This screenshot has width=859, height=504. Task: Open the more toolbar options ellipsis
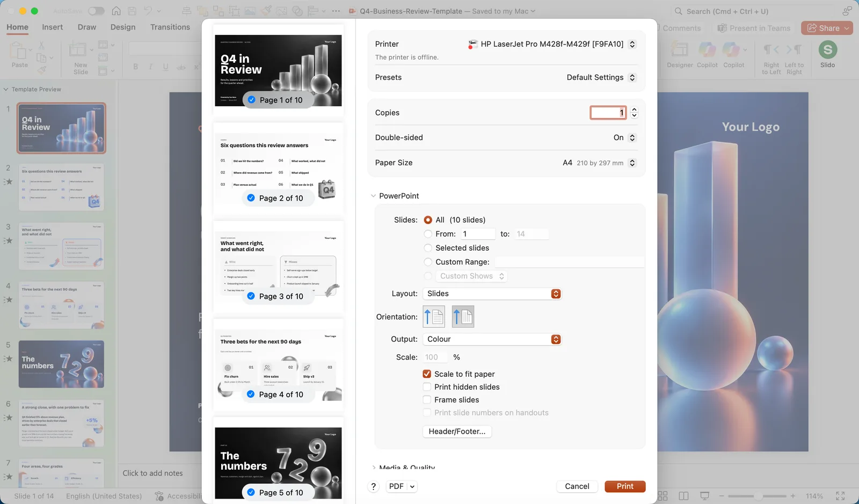coord(336,11)
